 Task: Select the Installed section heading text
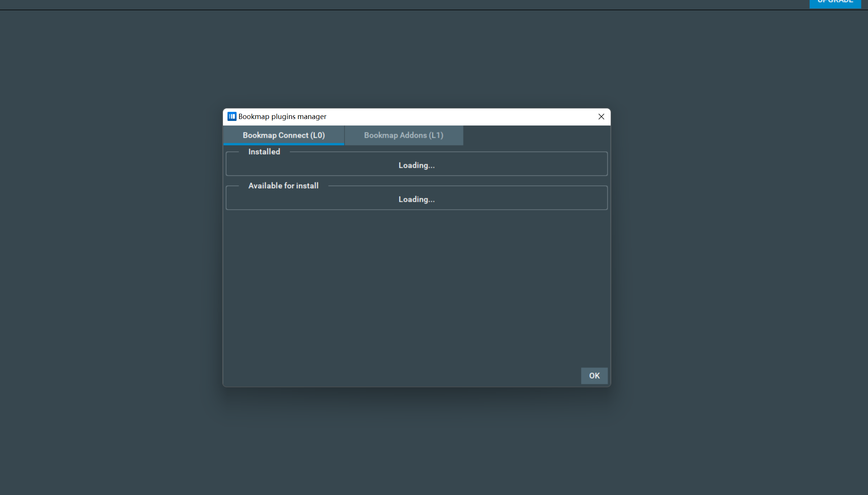click(264, 152)
